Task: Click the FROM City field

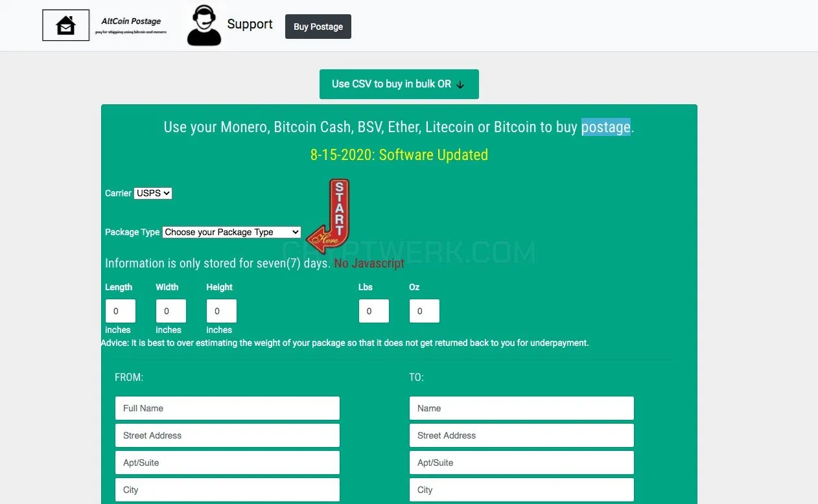Action: click(228, 490)
